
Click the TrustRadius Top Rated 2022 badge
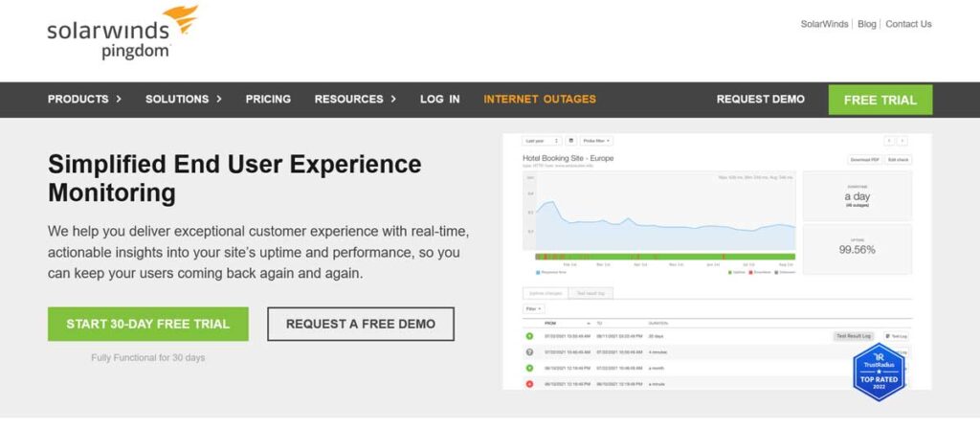click(879, 373)
